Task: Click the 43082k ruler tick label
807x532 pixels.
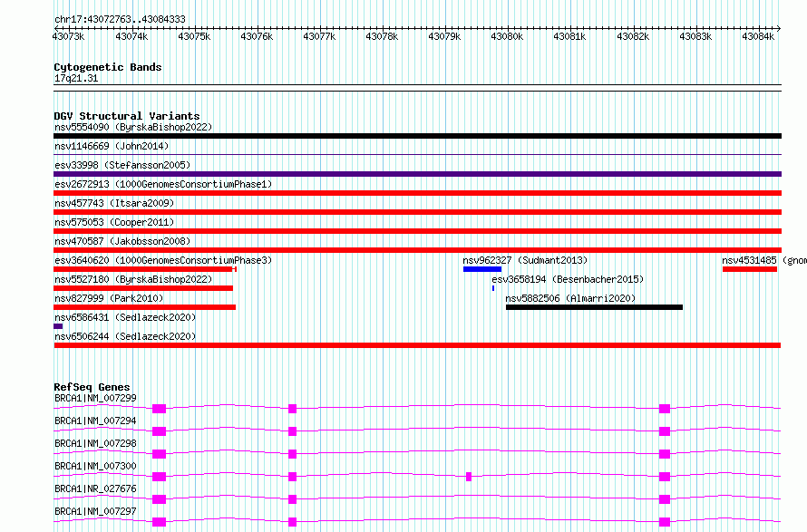Action: [x=633, y=36]
